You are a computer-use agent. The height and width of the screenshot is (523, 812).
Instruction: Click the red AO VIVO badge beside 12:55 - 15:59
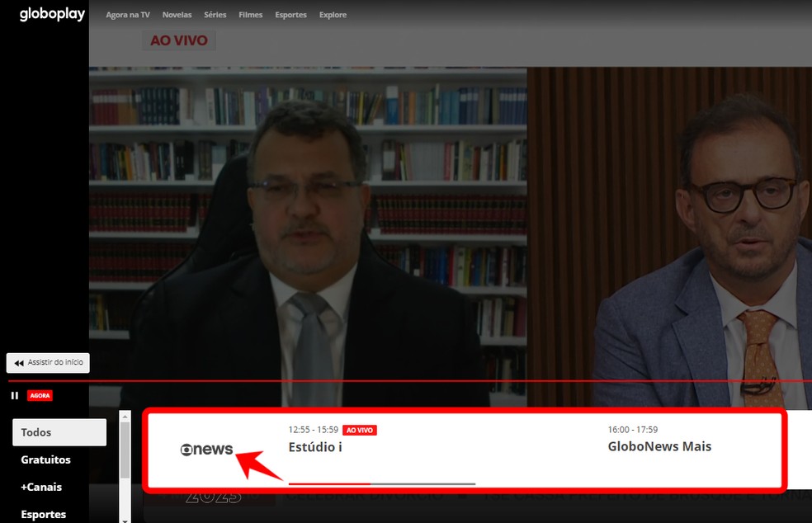click(x=360, y=431)
